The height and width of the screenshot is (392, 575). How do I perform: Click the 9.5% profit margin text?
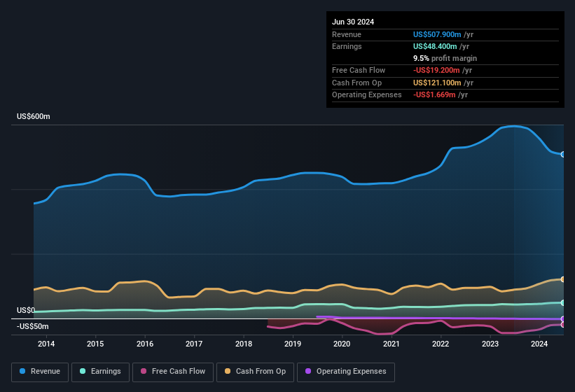coord(445,58)
